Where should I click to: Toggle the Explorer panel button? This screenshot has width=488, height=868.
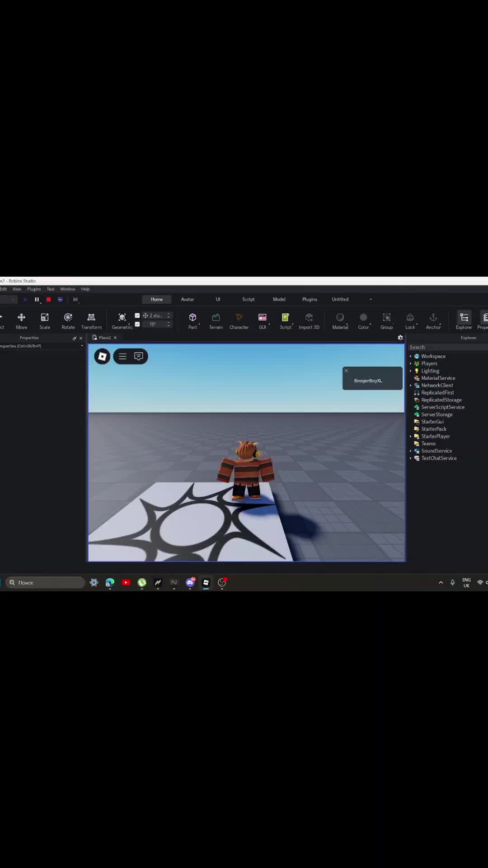pos(464,321)
